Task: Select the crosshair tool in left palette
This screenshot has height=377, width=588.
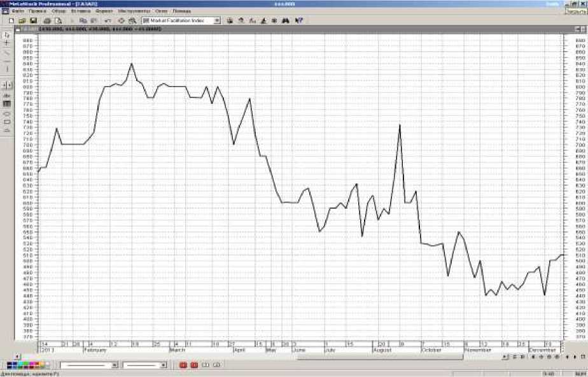Action: pyautogui.click(x=7, y=43)
